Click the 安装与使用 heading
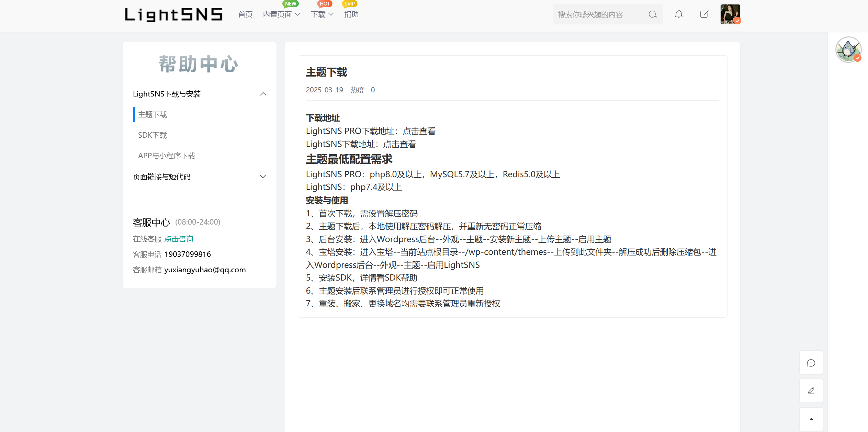The image size is (868, 432). 327,201
